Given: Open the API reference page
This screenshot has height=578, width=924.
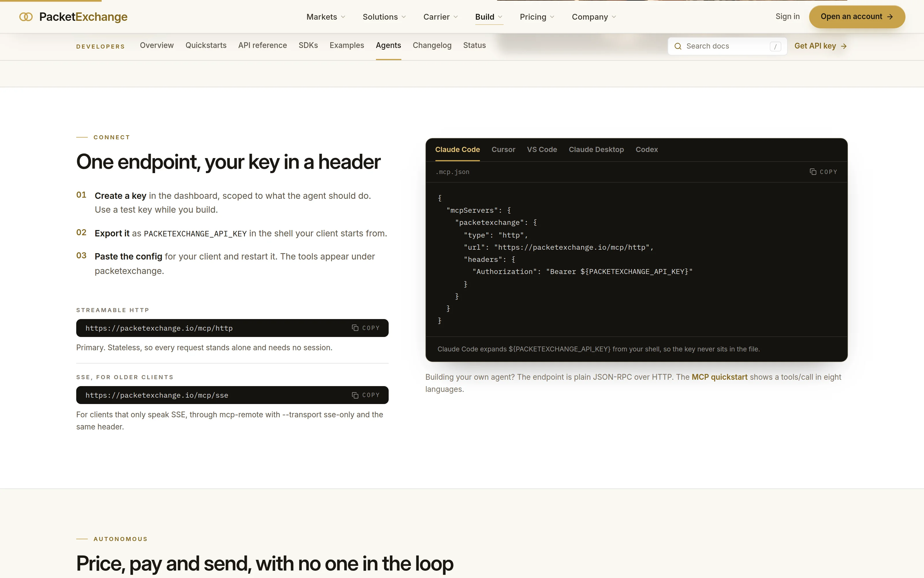Looking at the screenshot, I should (262, 45).
